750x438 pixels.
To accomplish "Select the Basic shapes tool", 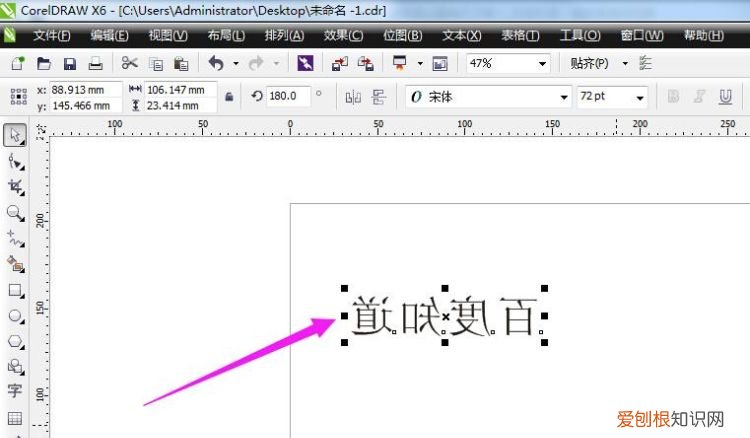I will (x=15, y=367).
